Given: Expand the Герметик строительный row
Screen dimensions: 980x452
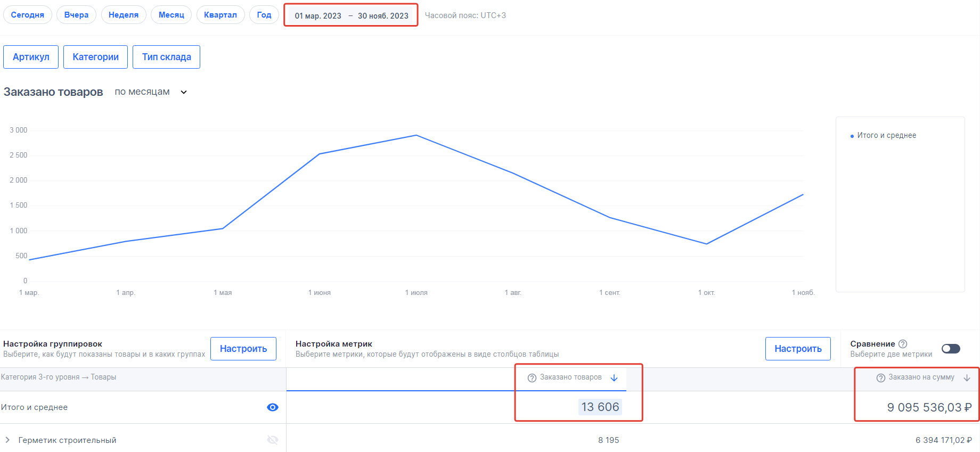Looking at the screenshot, I should click(7, 440).
